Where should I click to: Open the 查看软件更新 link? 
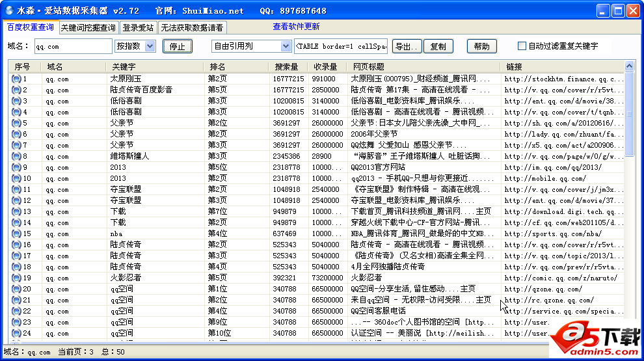(x=296, y=27)
